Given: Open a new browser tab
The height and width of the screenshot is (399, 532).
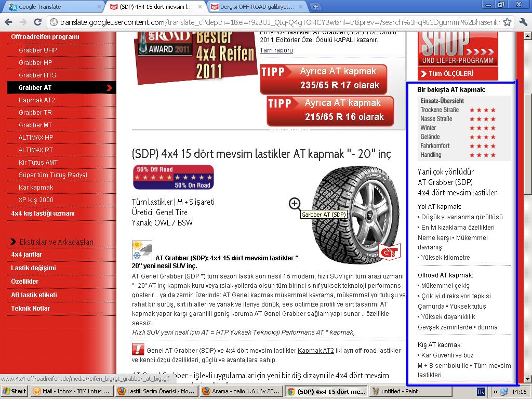Looking at the screenshot, I should coord(315,7).
